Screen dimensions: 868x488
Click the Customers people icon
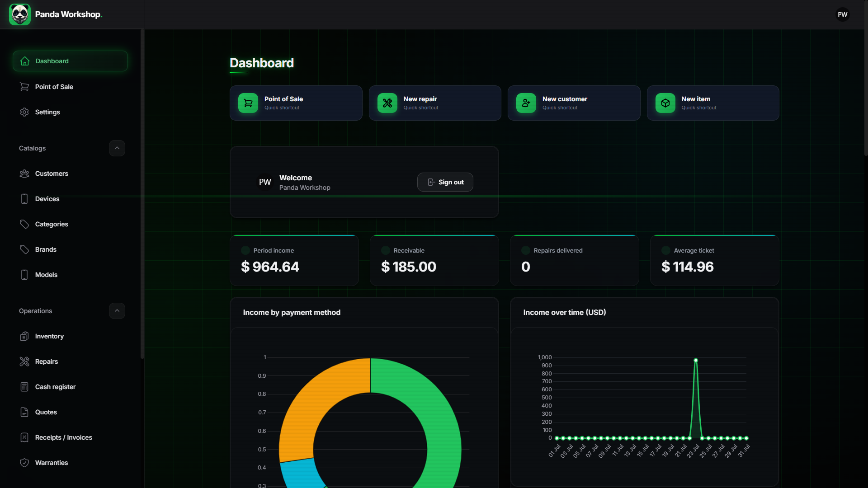[24, 174]
